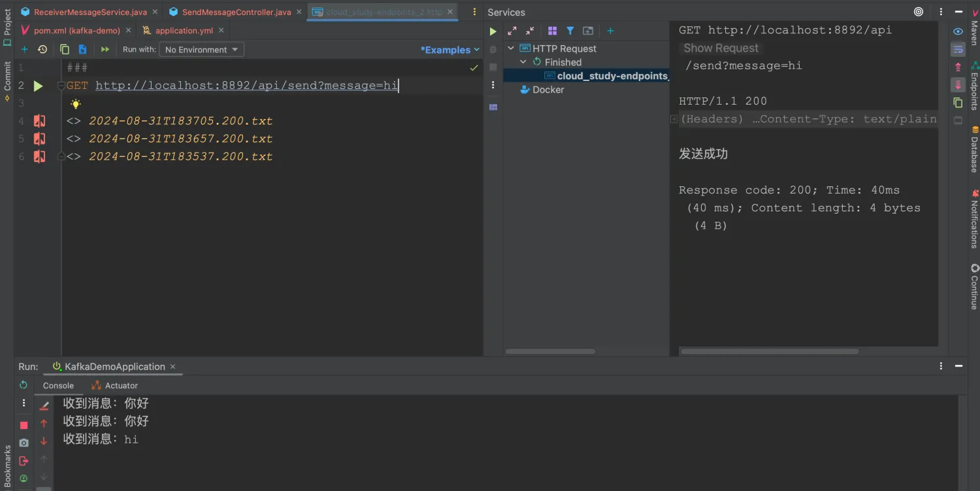Fold the request block starting at the GET line
This screenshot has width=980, height=491.
point(61,86)
